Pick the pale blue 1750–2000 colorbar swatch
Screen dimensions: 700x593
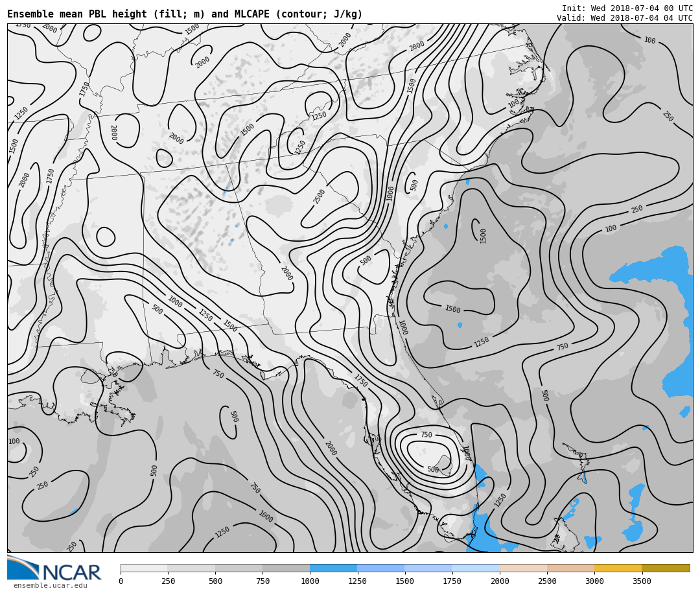coord(476,568)
